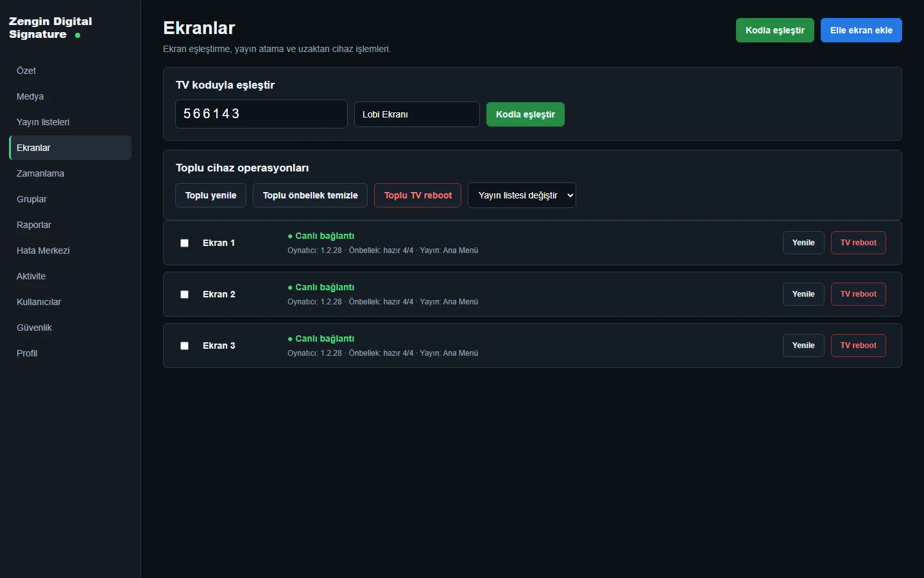Click the Ekran 3 name label
The width and height of the screenshot is (924, 578).
click(x=219, y=346)
